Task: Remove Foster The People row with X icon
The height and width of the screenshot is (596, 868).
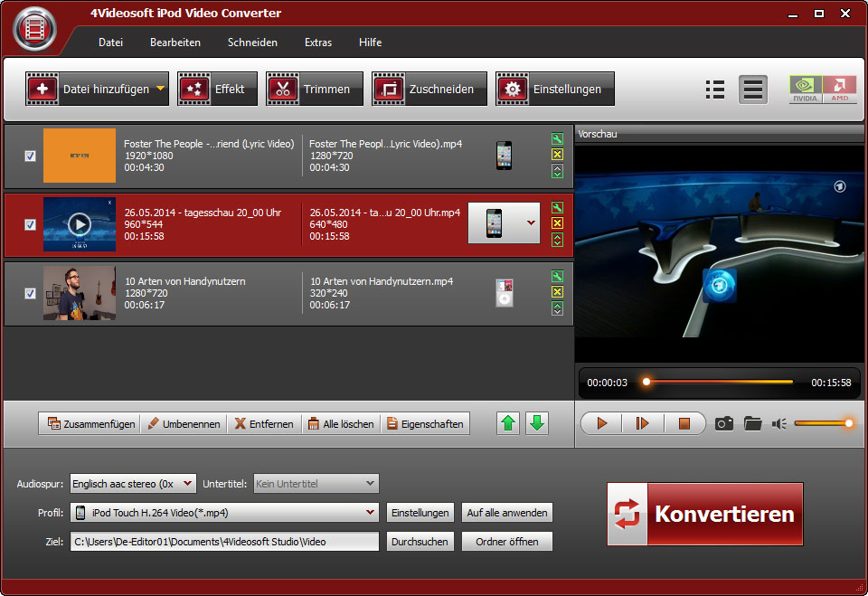Action: tap(558, 155)
